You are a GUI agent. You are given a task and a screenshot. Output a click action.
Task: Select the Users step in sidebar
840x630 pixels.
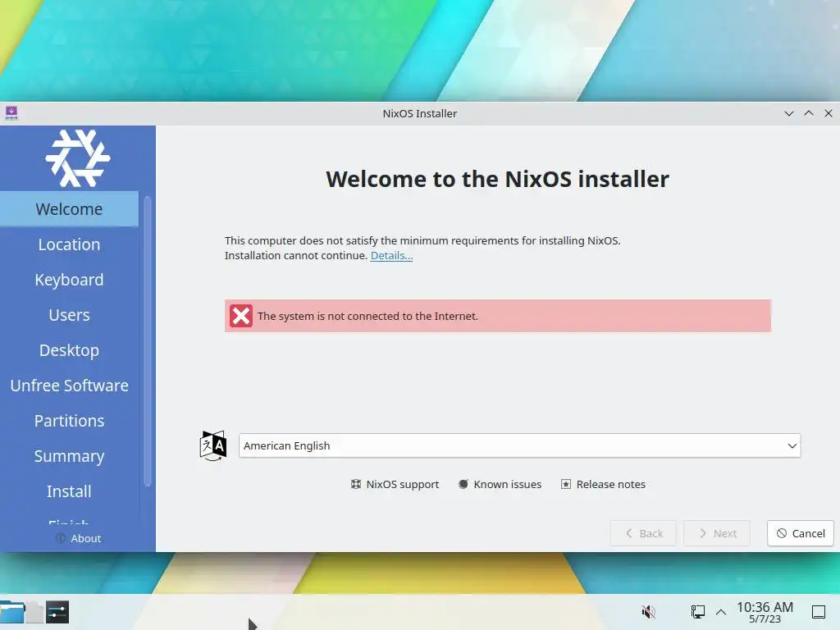click(x=69, y=315)
